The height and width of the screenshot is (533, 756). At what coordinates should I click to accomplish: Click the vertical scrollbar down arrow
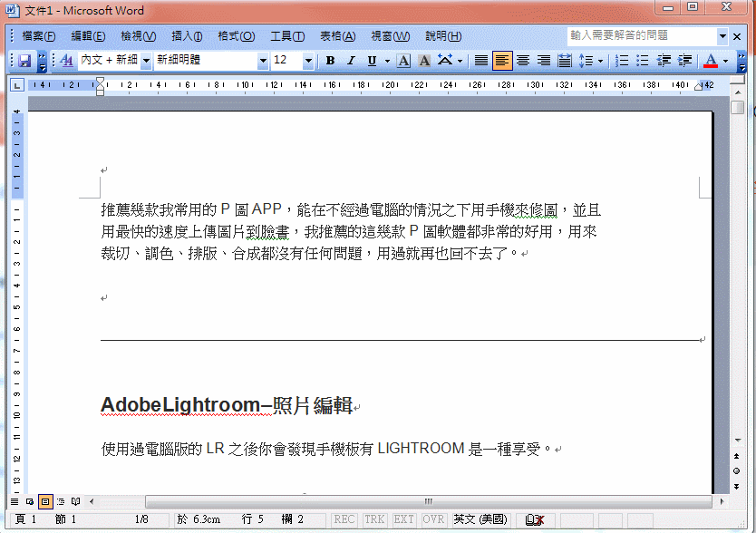click(x=738, y=440)
